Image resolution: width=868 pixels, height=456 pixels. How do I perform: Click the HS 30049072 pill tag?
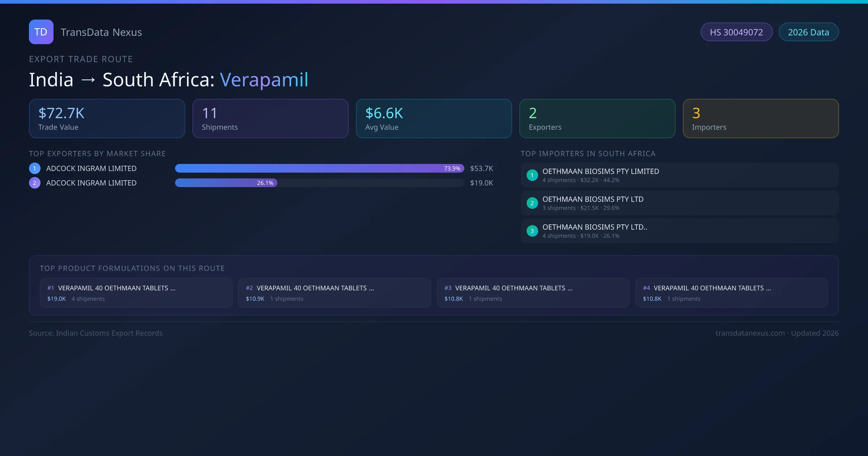(x=736, y=32)
